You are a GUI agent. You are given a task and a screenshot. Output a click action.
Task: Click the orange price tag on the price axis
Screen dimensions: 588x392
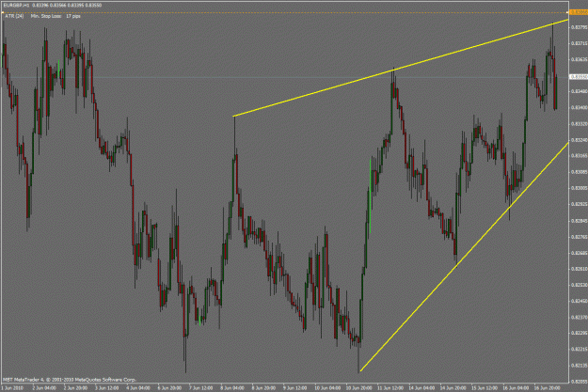tap(579, 13)
